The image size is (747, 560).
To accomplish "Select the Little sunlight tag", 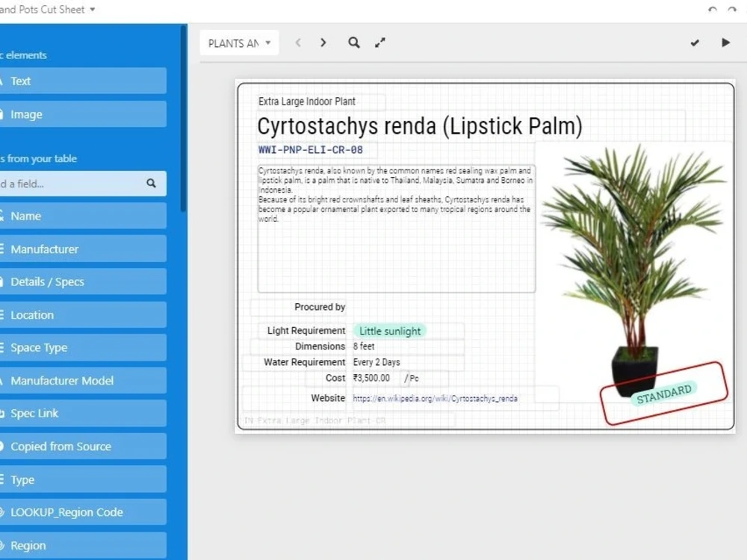I will pos(390,331).
